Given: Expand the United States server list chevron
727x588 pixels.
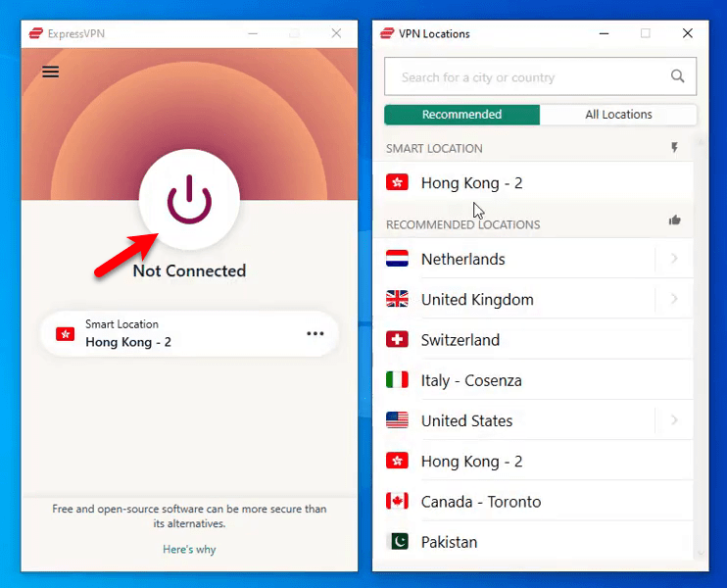Looking at the screenshot, I should (674, 420).
